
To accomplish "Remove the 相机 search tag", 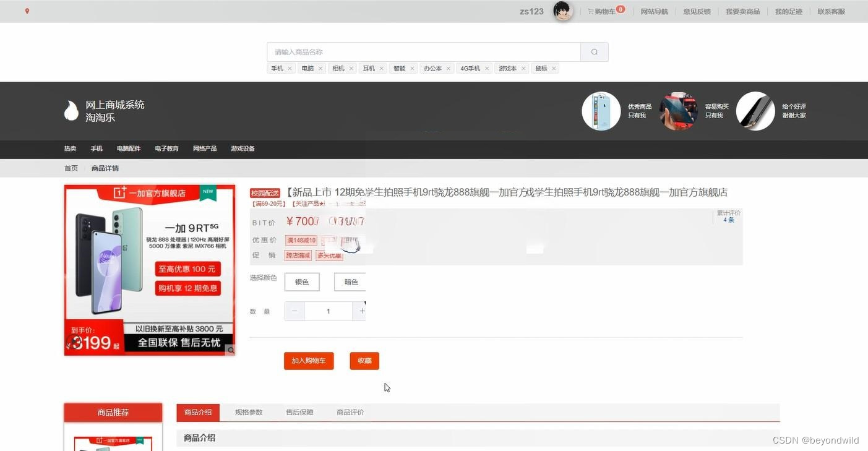I will (x=351, y=69).
